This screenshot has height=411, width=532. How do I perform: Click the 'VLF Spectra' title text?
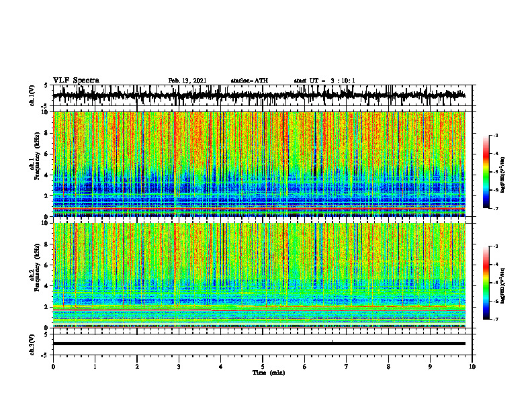click(x=76, y=81)
